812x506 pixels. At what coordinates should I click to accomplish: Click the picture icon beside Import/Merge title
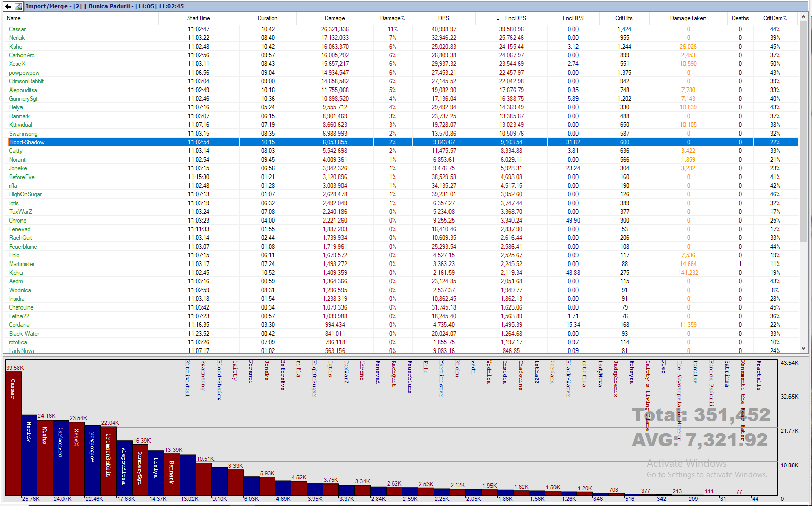point(18,6)
